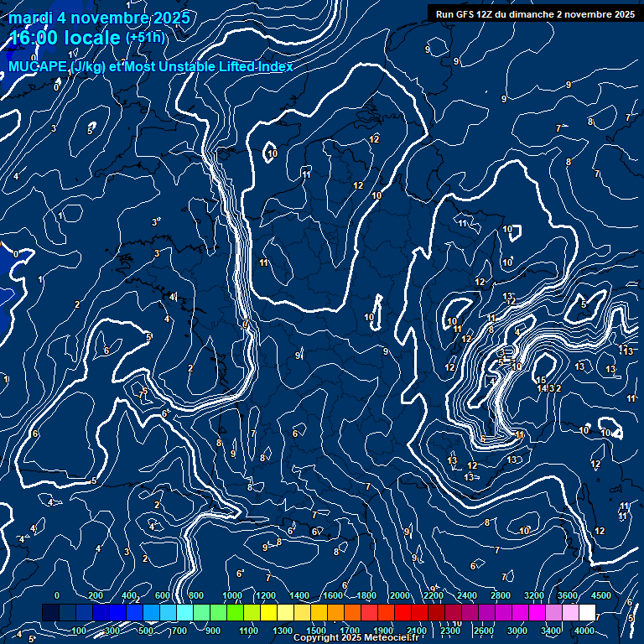Pick the dark red legend swatch before 2300
The width and height of the screenshot is (644, 644).
point(436,612)
